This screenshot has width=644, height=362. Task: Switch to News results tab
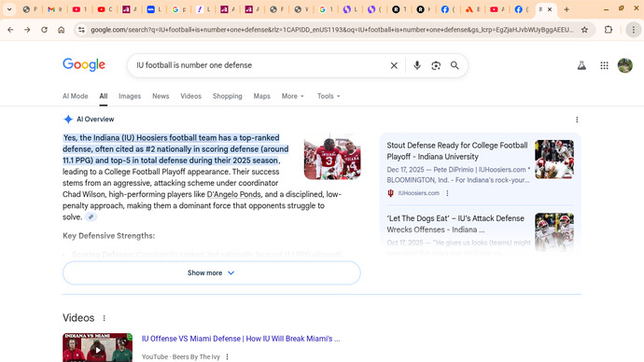[161, 96]
